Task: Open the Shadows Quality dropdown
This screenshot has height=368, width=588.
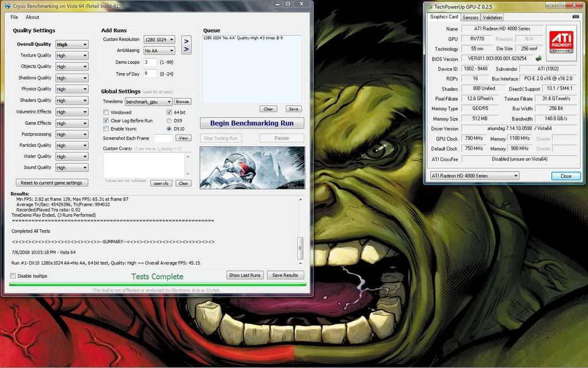Action: [72, 78]
